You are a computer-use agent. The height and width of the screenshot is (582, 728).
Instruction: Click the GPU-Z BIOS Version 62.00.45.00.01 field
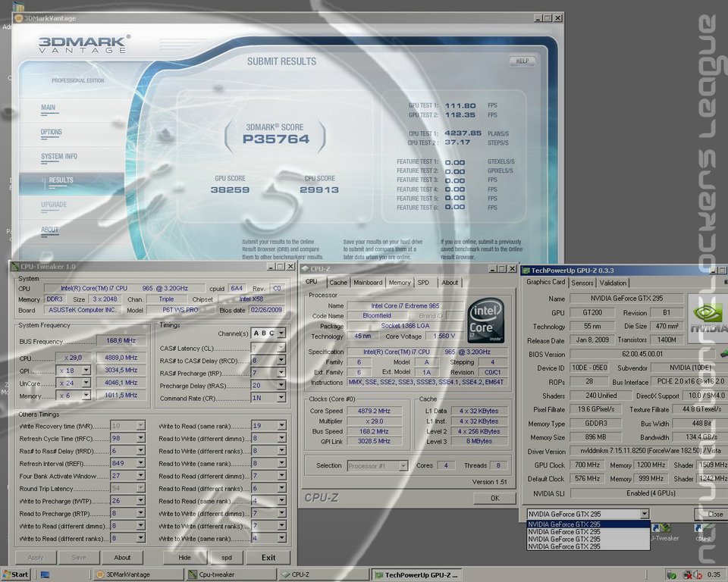[x=642, y=354]
